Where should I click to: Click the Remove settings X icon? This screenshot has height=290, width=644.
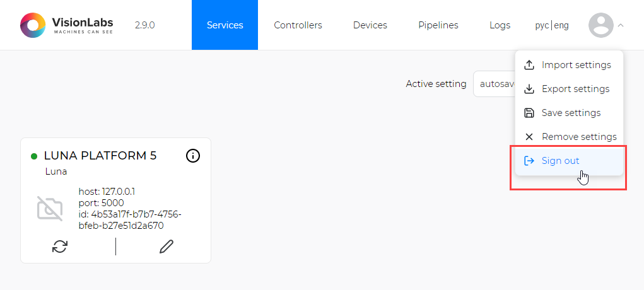pyautogui.click(x=529, y=137)
